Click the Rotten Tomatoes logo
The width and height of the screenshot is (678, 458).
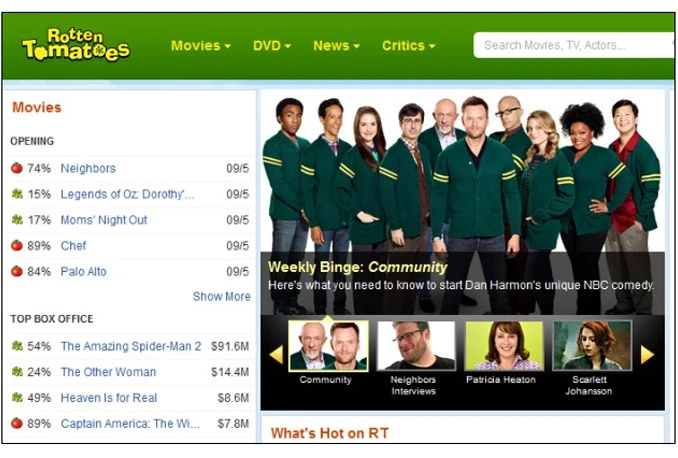pyautogui.click(x=76, y=45)
